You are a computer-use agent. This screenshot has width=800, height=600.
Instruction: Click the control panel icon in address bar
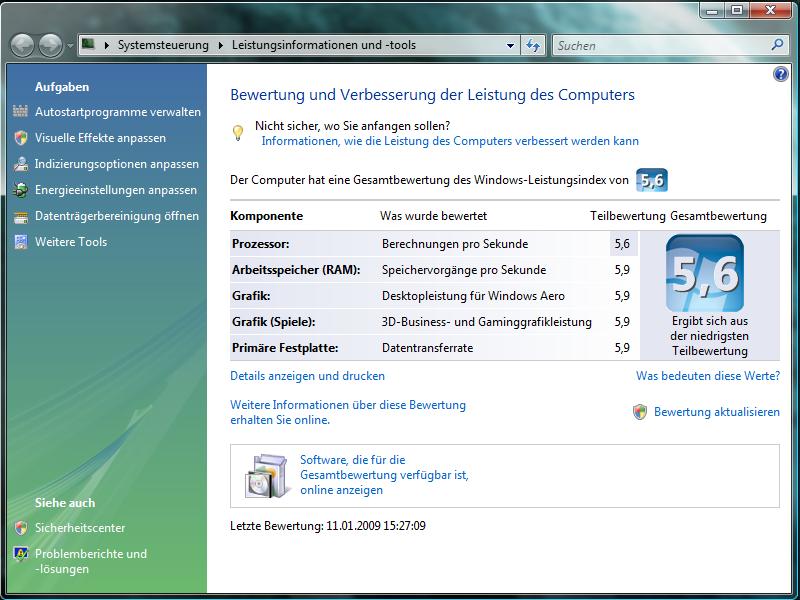pos(88,44)
